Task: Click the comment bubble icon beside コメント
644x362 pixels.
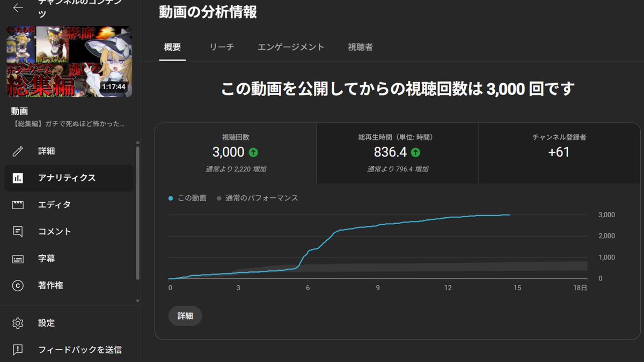Action: click(18, 232)
